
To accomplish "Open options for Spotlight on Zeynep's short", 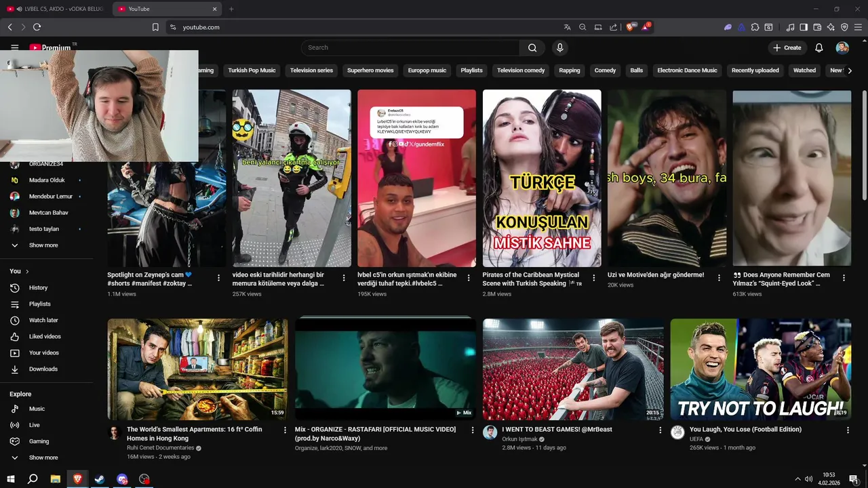I will (x=218, y=278).
